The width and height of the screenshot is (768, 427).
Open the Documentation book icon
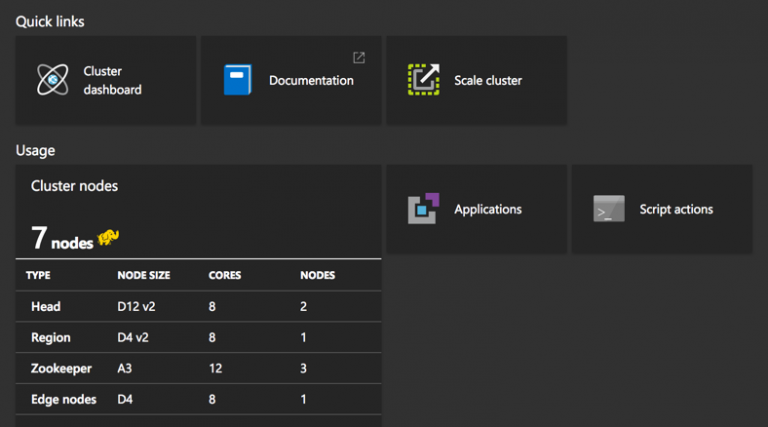(x=237, y=80)
